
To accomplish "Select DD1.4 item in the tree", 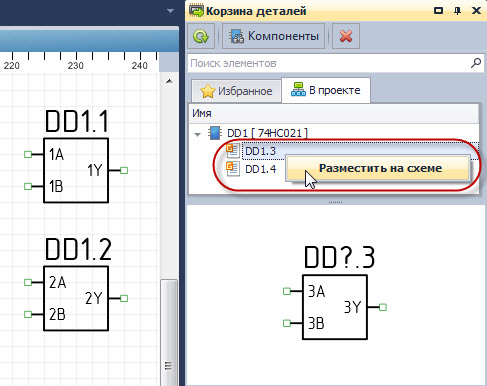I will click(260, 169).
